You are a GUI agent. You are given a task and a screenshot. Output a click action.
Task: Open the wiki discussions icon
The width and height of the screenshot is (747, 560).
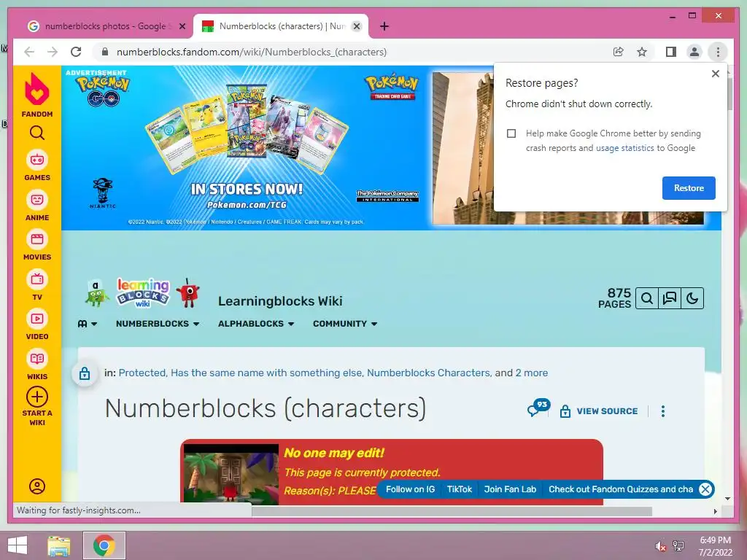(670, 298)
